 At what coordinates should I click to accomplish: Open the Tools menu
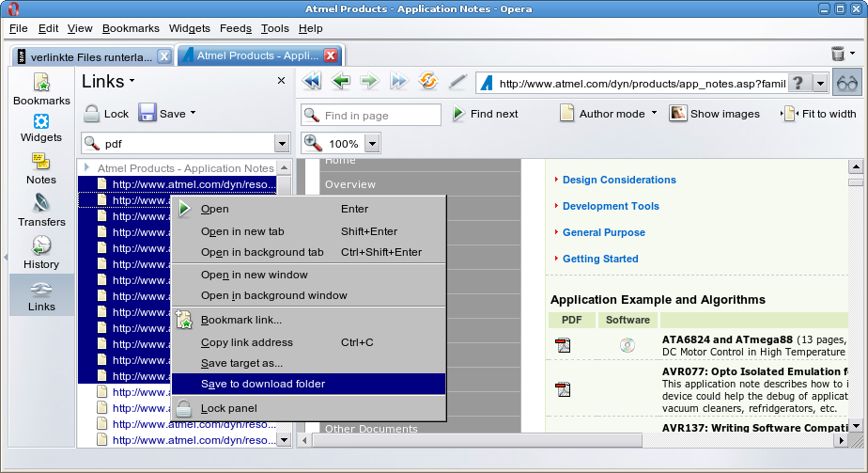point(275,28)
